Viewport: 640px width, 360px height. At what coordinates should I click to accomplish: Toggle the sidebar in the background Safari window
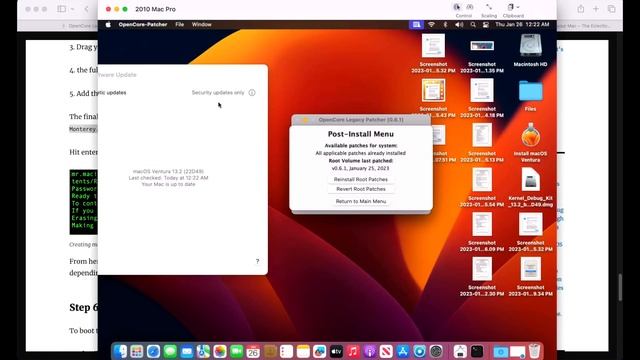tap(62, 9)
